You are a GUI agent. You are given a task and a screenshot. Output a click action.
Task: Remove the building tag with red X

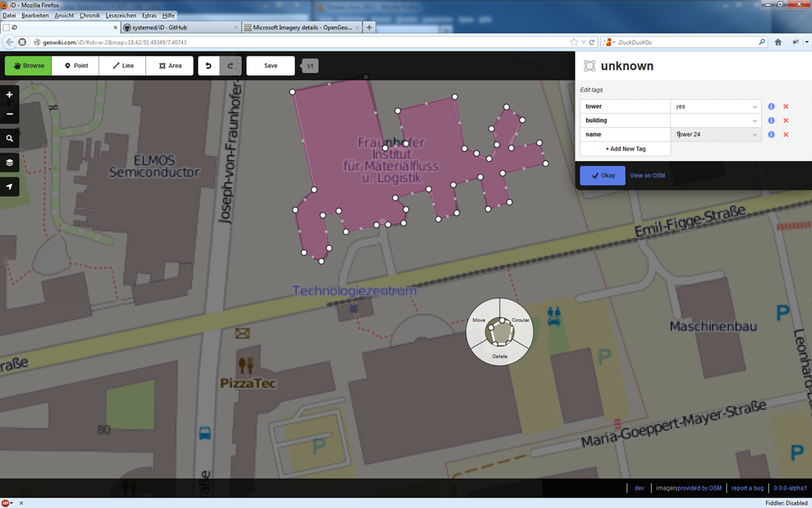click(786, 121)
